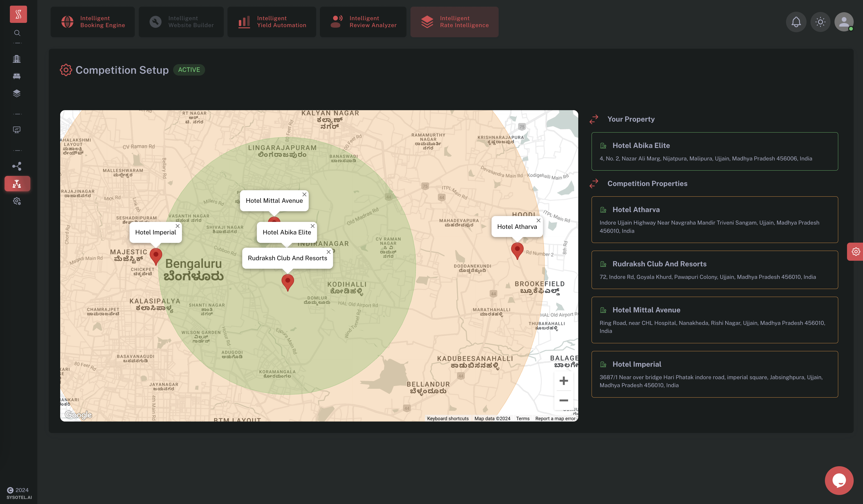863x504 pixels.
Task: Click the building icon on Hotel Imperial card
Action: [x=603, y=364]
